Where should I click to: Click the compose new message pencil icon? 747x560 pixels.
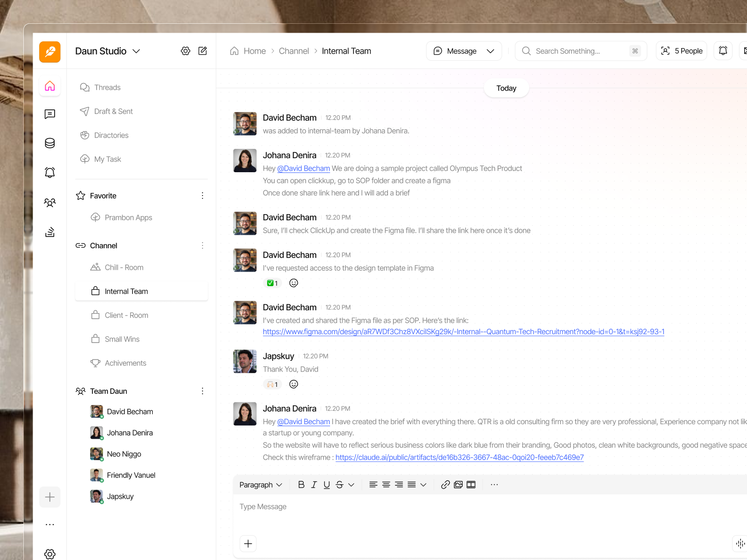(203, 51)
